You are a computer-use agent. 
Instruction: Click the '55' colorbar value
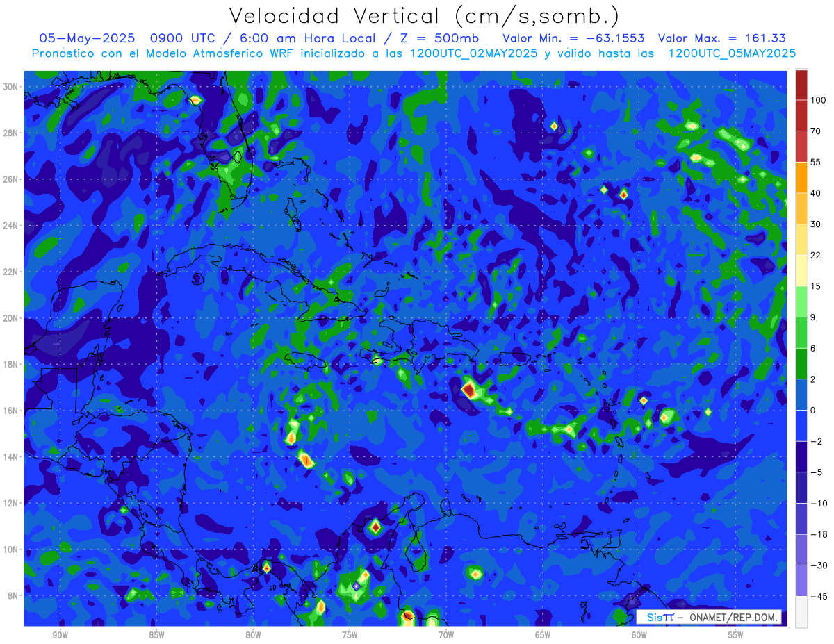816,162
